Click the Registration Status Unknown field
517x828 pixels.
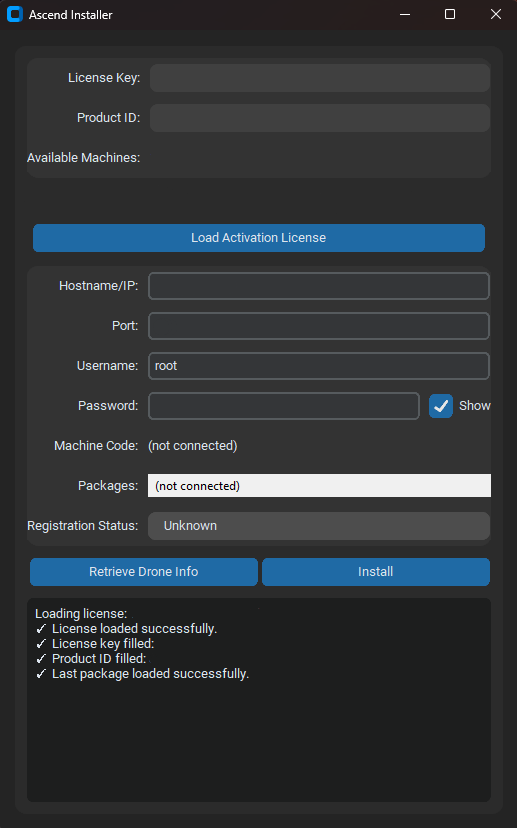click(x=318, y=526)
